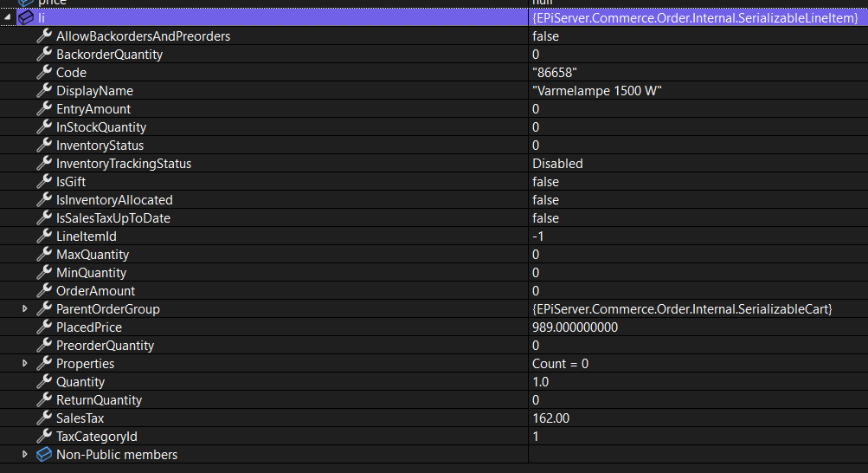This screenshot has height=473, width=868.
Task: Click the SerializableCart value text
Action: (682, 309)
